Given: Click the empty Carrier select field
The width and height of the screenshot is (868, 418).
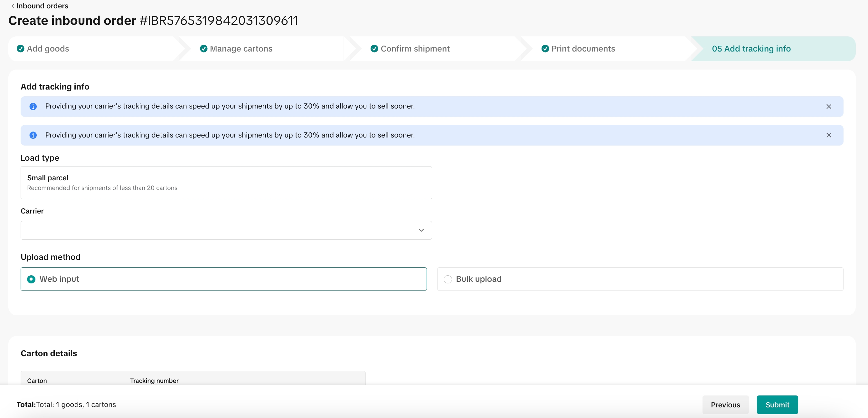Looking at the screenshot, I should pos(216,230).
